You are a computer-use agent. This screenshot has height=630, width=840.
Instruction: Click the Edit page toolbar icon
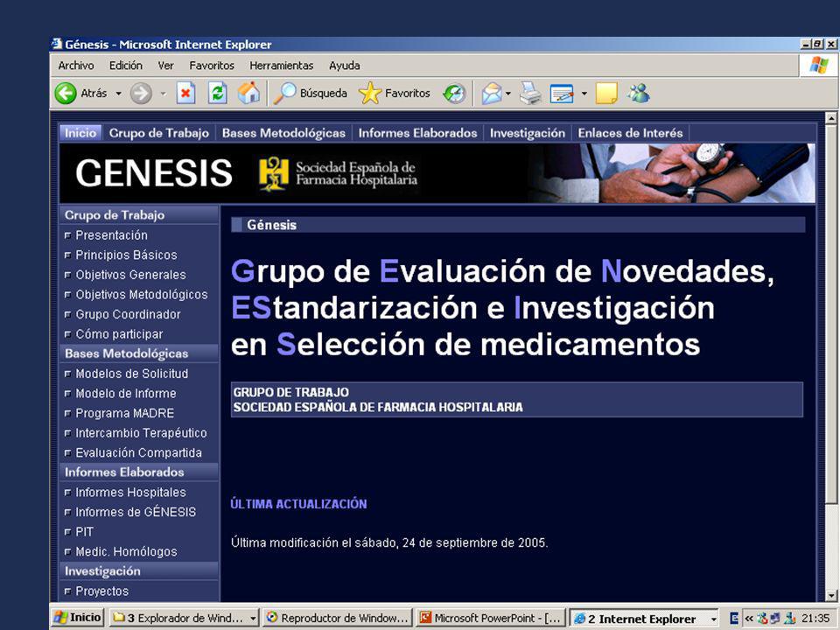point(562,94)
